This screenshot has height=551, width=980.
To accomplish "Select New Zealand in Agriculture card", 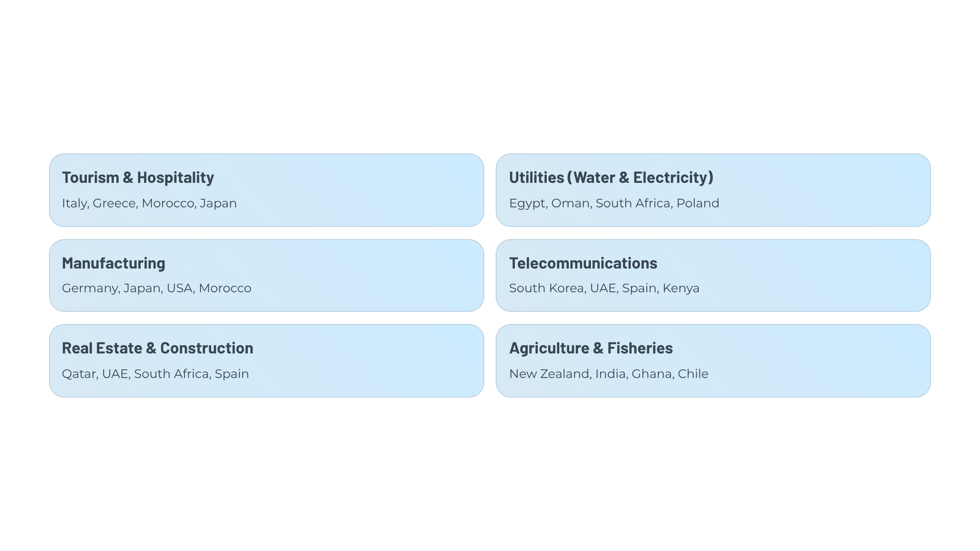I will click(x=550, y=374).
